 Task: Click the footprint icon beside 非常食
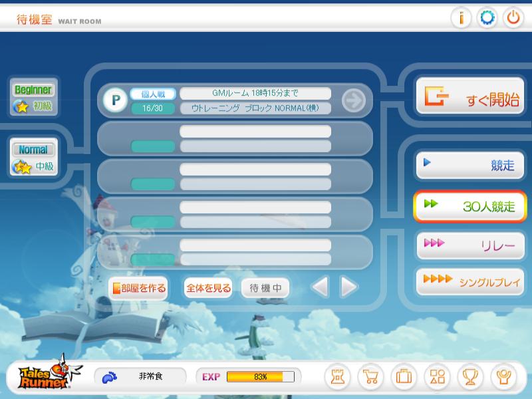109,377
